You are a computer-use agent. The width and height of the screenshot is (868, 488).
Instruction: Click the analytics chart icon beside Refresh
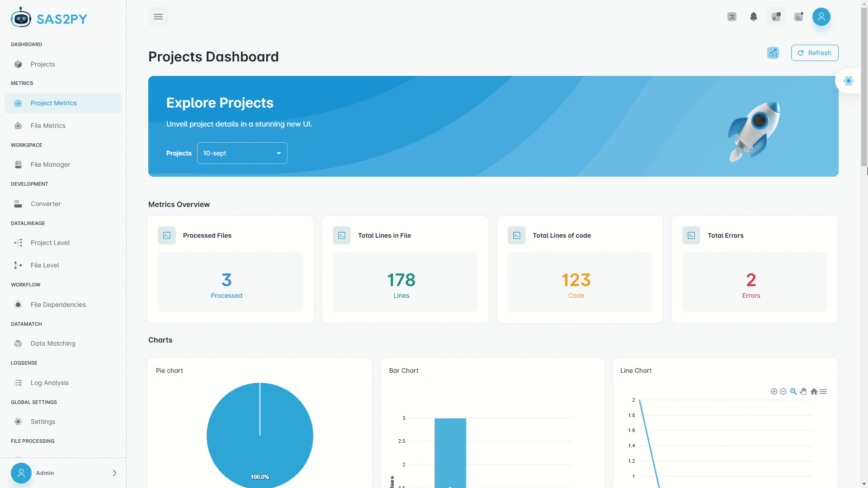pyautogui.click(x=773, y=53)
